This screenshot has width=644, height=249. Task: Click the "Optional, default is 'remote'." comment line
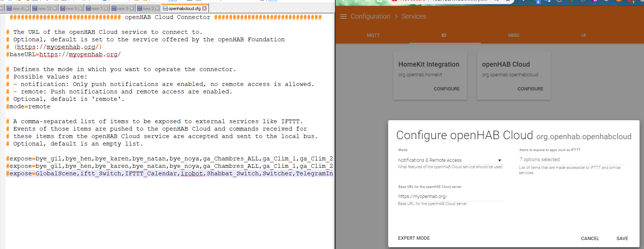(x=65, y=99)
